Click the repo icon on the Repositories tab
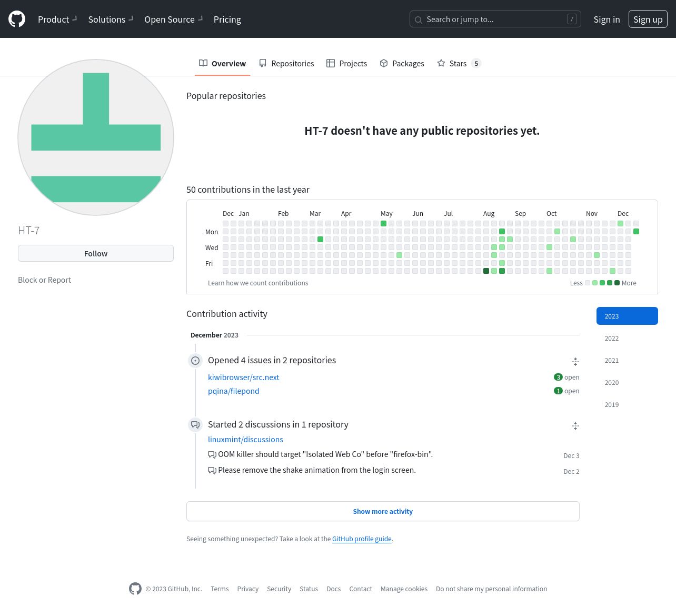Viewport: 676px width, 616px height. pyautogui.click(x=263, y=63)
